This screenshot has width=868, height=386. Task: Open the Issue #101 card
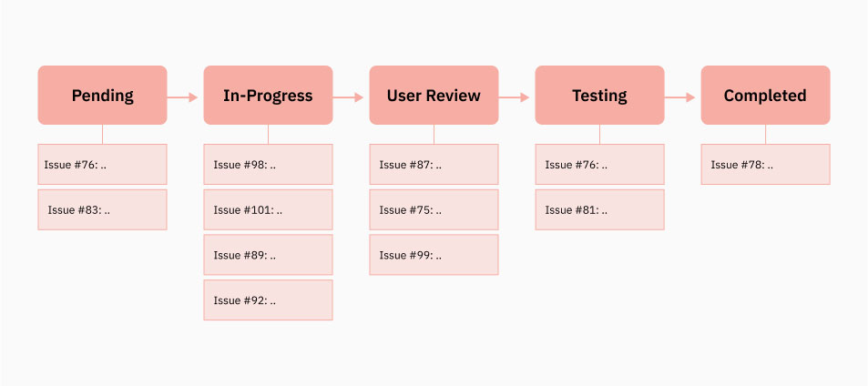tap(268, 209)
